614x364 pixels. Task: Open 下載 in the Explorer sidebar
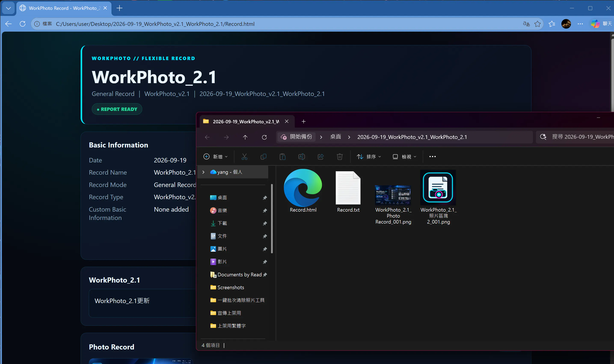pyautogui.click(x=222, y=223)
